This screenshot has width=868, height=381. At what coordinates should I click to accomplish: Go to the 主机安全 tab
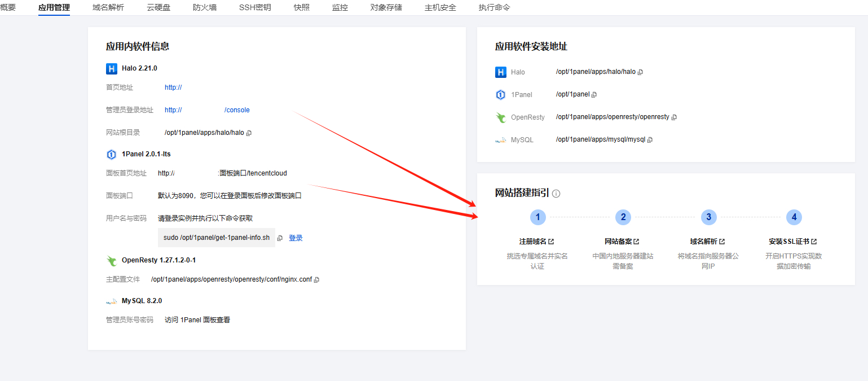tap(440, 7)
